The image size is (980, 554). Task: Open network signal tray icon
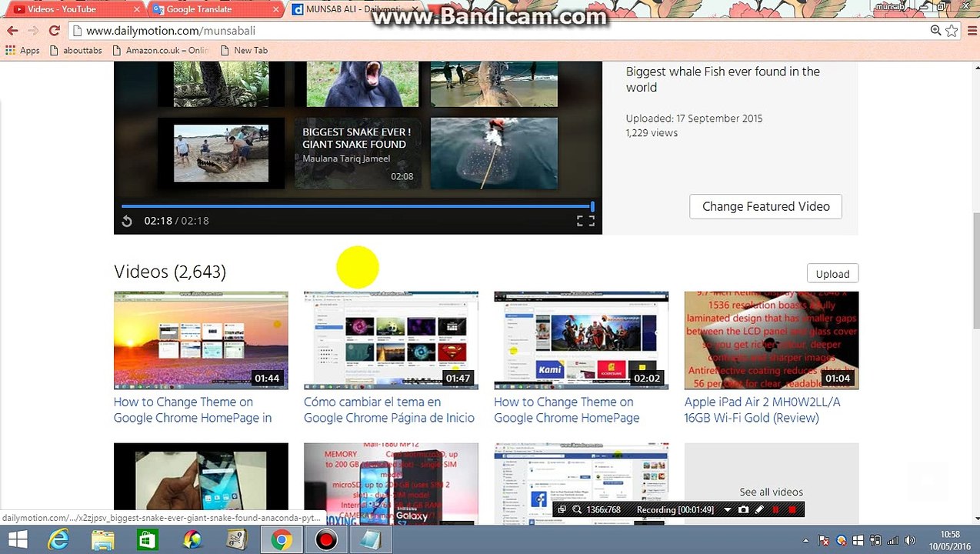(894, 540)
